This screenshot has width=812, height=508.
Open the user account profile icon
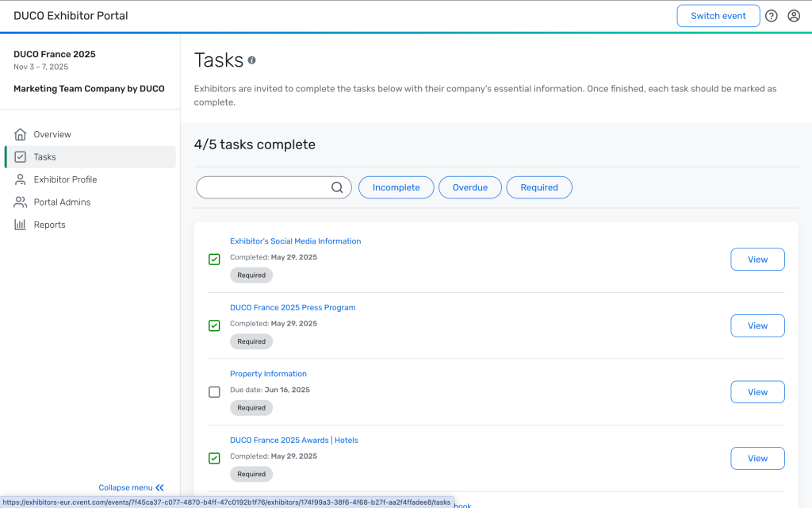pos(794,16)
